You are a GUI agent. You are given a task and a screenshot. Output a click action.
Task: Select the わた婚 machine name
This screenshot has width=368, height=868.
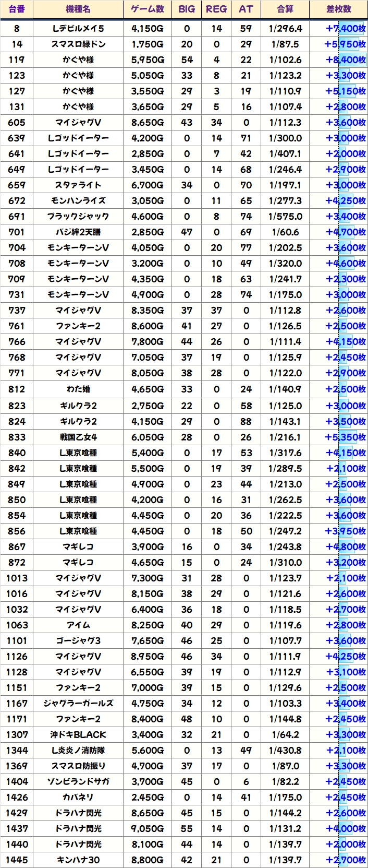click(78, 389)
